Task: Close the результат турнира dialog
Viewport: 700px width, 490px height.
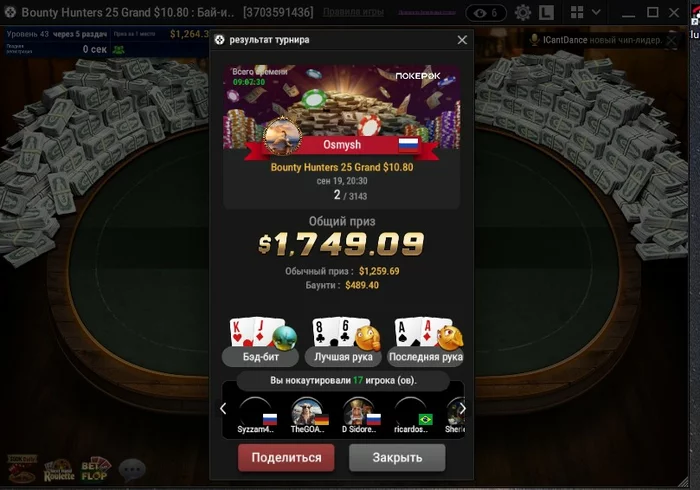Action: coord(462,40)
